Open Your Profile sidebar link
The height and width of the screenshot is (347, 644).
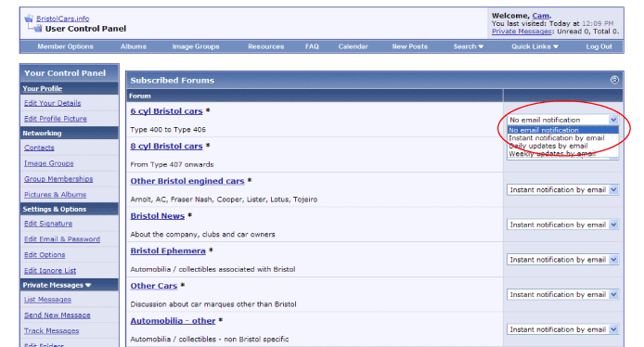(x=43, y=89)
